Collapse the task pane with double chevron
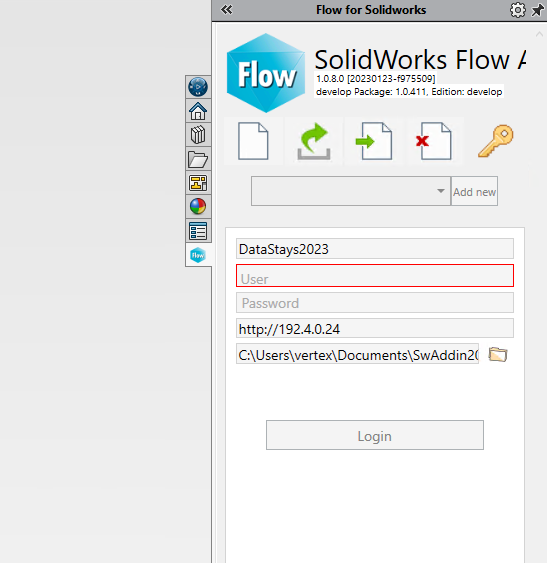547x563 pixels. (227, 10)
